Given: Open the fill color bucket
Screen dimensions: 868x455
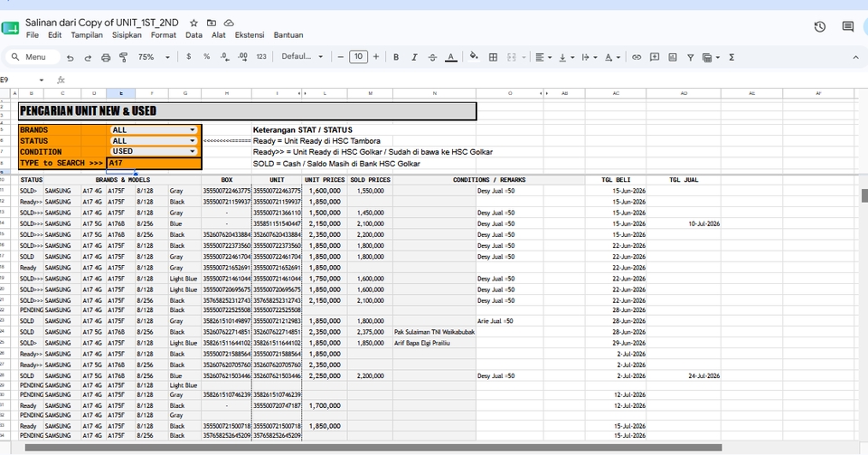Looking at the screenshot, I should pyautogui.click(x=474, y=56).
